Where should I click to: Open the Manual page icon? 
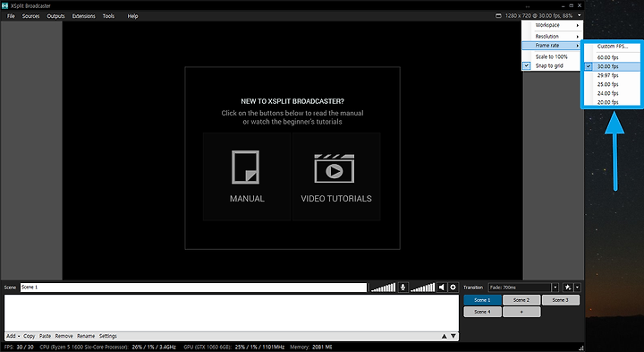click(246, 167)
